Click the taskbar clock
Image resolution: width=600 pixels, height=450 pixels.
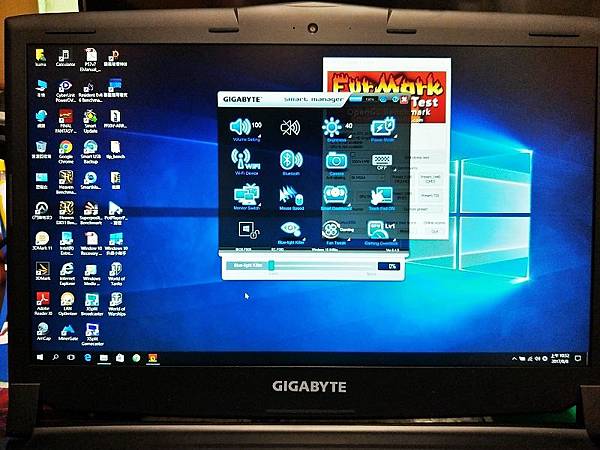(559, 358)
